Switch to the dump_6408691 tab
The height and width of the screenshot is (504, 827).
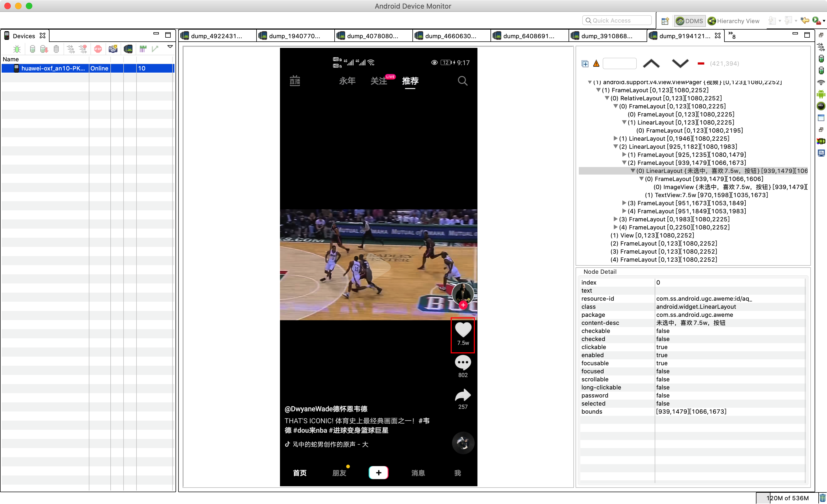click(x=529, y=36)
